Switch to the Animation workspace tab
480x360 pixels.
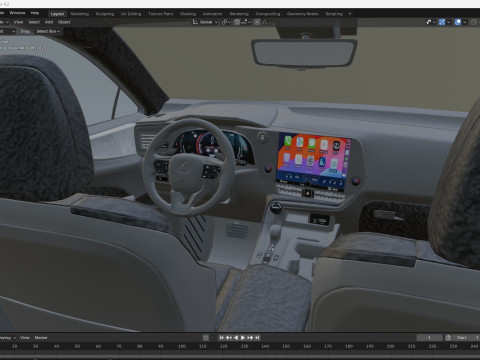click(x=212, y=14)
